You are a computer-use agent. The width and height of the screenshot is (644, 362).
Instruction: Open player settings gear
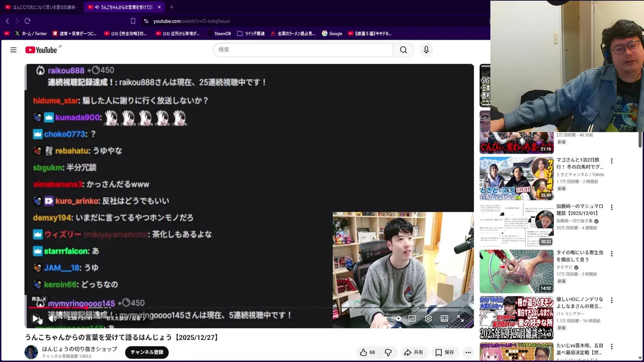tap(428, 318)
